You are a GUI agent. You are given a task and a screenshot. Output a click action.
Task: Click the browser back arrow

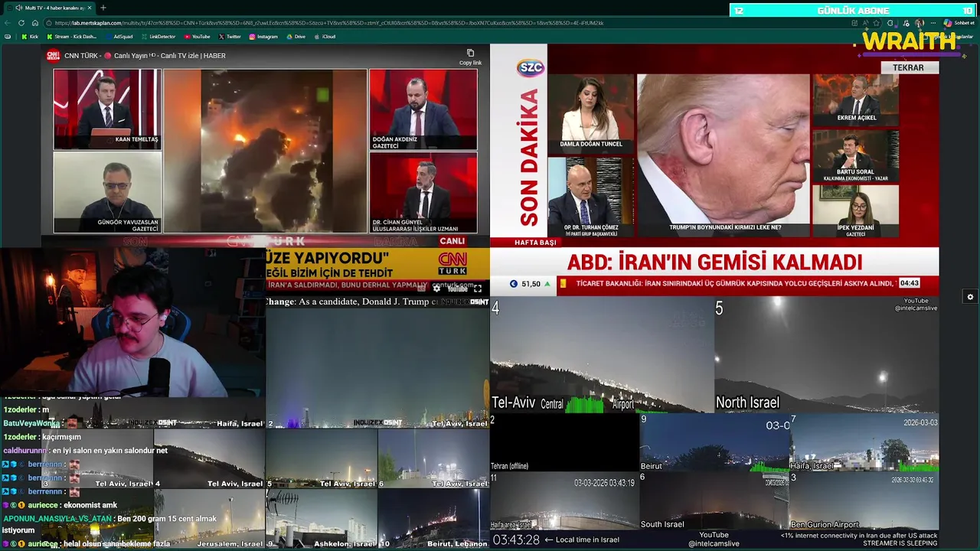coord(8,23)
